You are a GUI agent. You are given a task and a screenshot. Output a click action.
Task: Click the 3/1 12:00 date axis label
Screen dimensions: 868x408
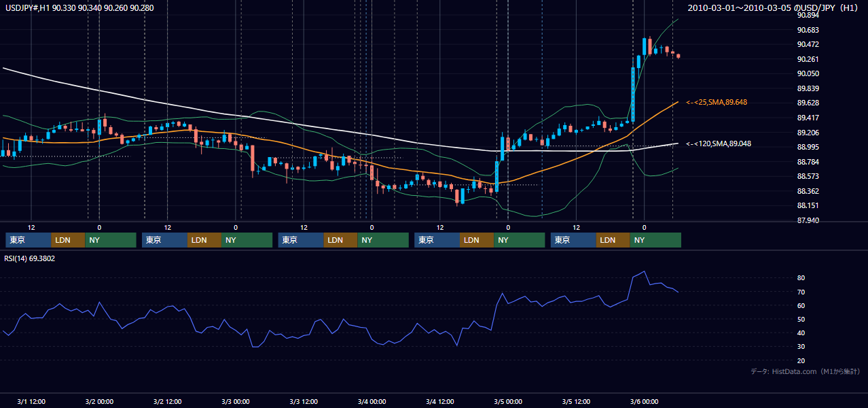click(31, 401)
